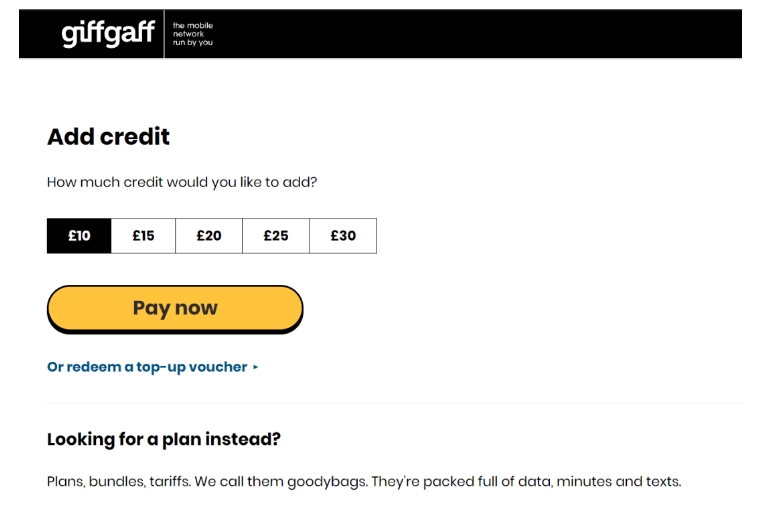This screenshot has width=765, height=509.
Task: Click the 'How much credit would you like to add?' text
Action: pos(182,183)
